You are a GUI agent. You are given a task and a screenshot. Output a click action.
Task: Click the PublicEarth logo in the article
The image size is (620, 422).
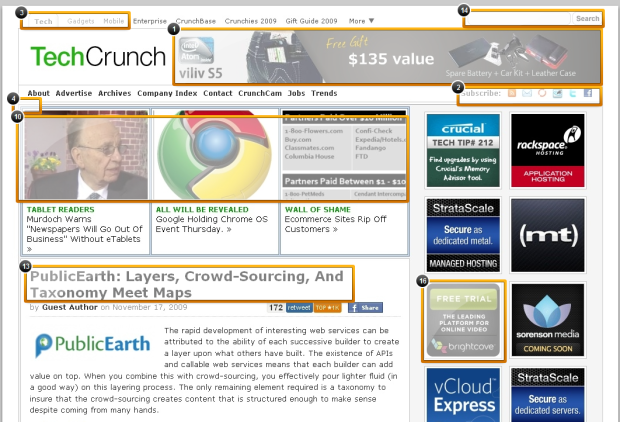(93, 344)
